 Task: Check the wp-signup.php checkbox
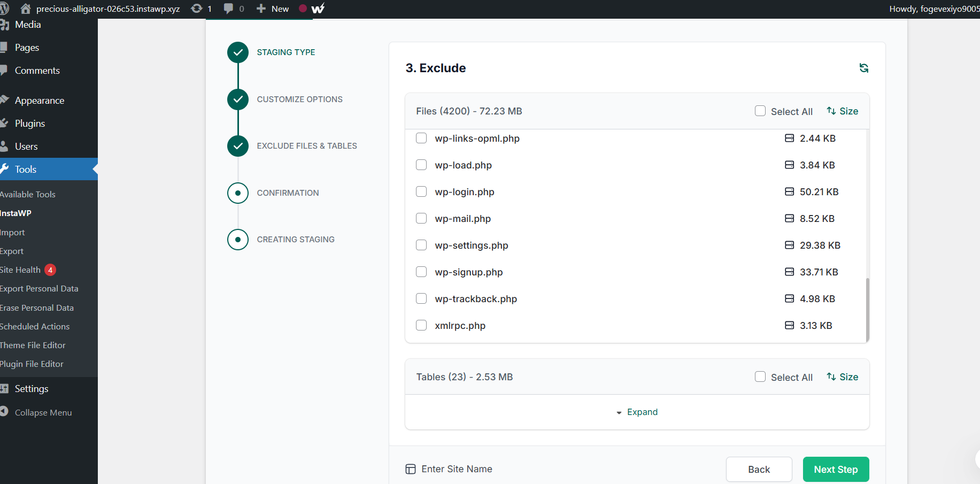tap(421, 272)
